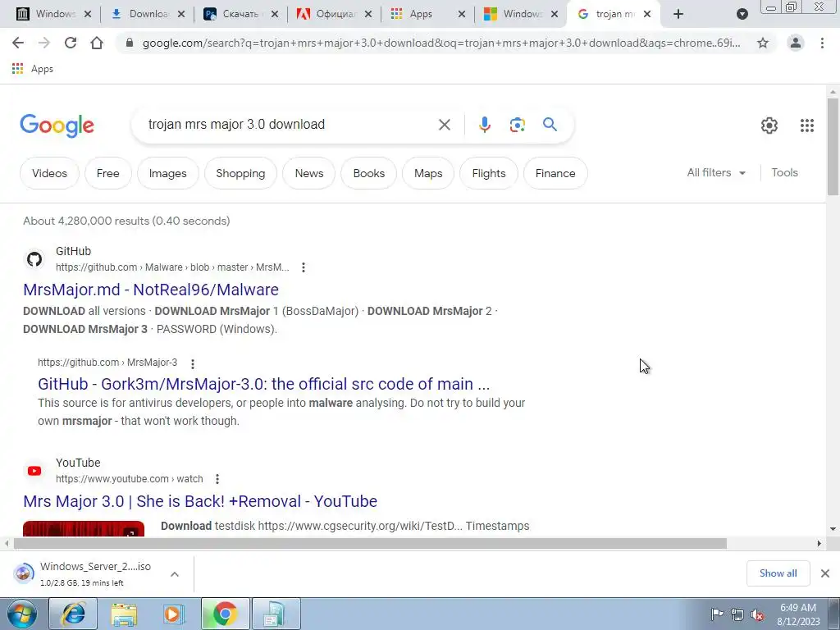Click the Google logo
Viewport: 840px width, 630px height.
coord(57,126)
